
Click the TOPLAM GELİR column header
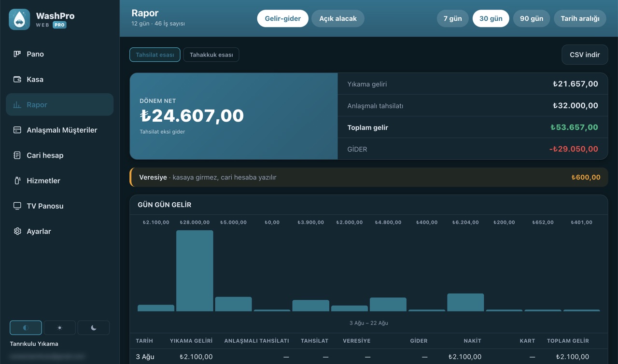[x=568, y=341]
